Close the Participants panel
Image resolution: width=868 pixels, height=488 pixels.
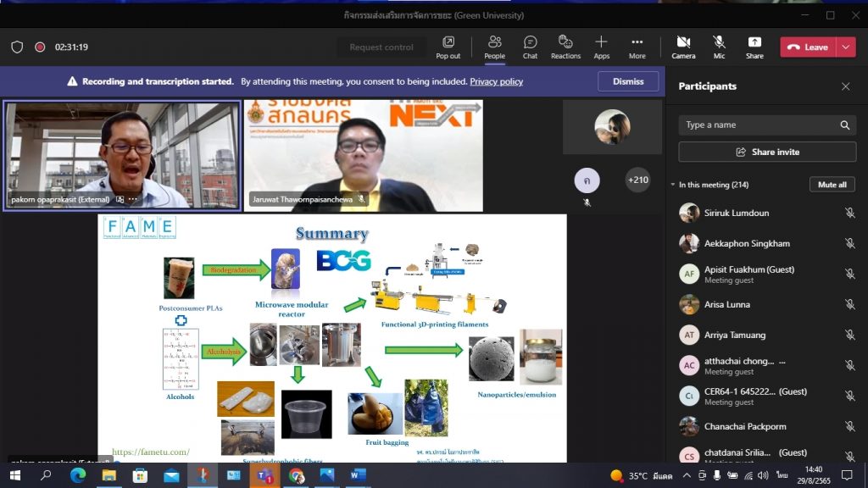coord(845,86)
